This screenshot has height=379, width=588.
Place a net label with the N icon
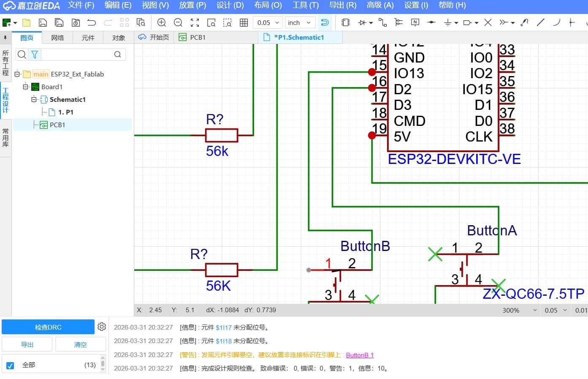point(415,23)
